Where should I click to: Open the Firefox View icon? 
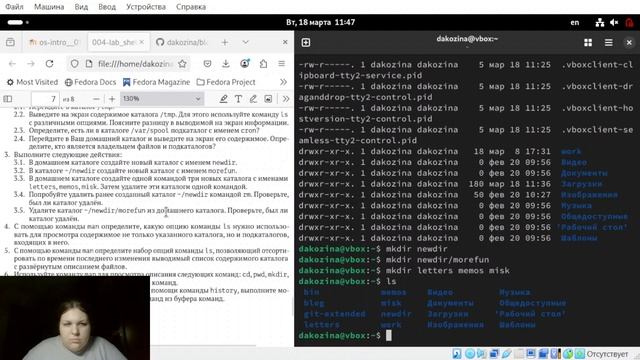click(10, 42)
